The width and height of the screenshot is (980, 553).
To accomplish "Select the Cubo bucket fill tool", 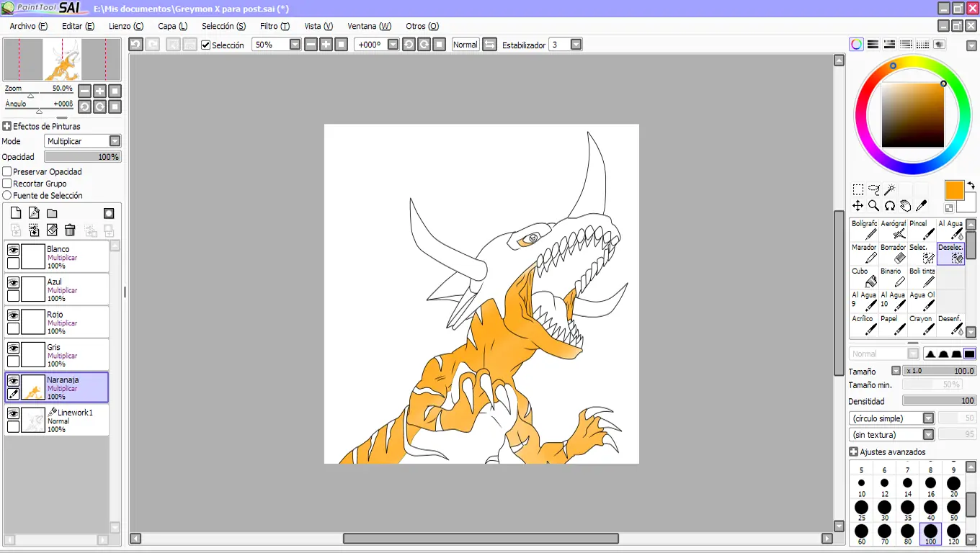I will pos(864,277).
